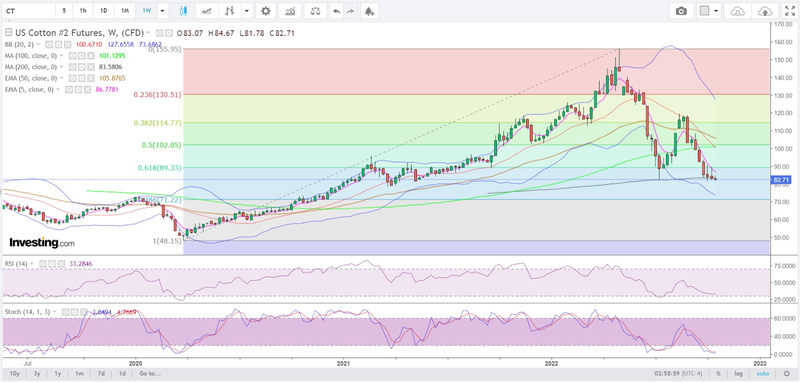
Task: Toggle visibility of EMA (5, close, 0)
Action: tap(68, 89)
